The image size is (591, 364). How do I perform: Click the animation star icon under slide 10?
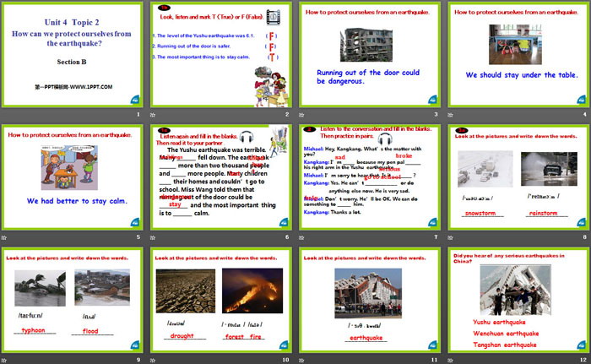point(153,361)
